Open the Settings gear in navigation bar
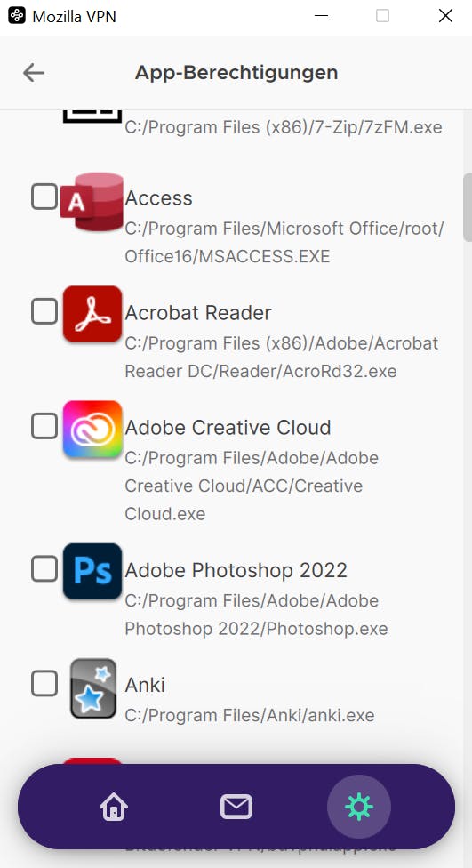472x868 pixels. click(x=358, y=807)
